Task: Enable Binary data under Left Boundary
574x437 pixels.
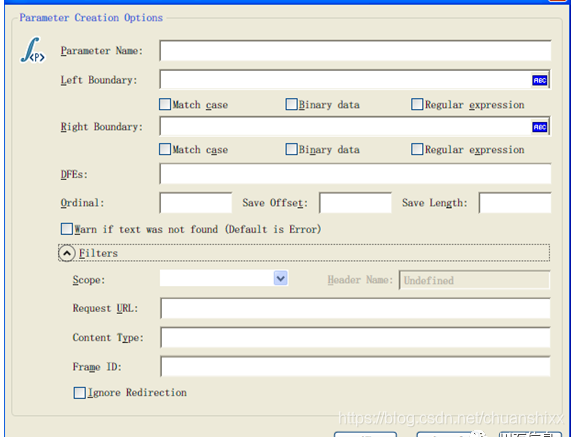Action: [x=291, y=104]
